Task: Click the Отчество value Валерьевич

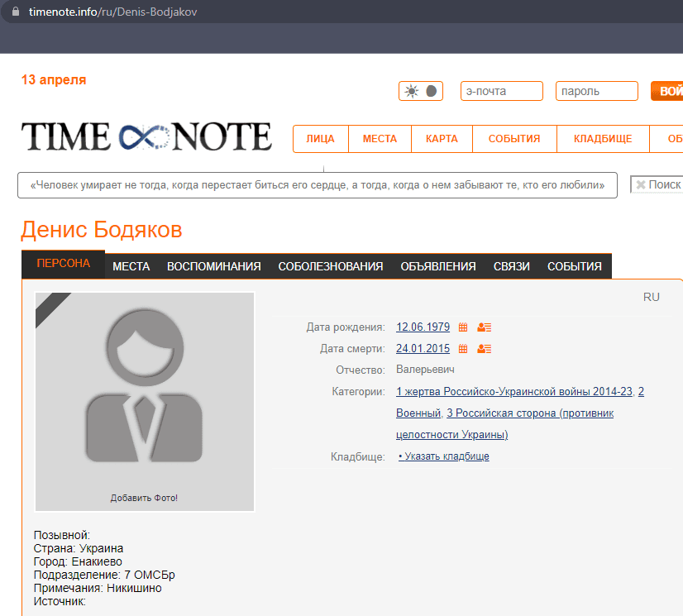Action: pyautogui.click(x=425, y=370)
